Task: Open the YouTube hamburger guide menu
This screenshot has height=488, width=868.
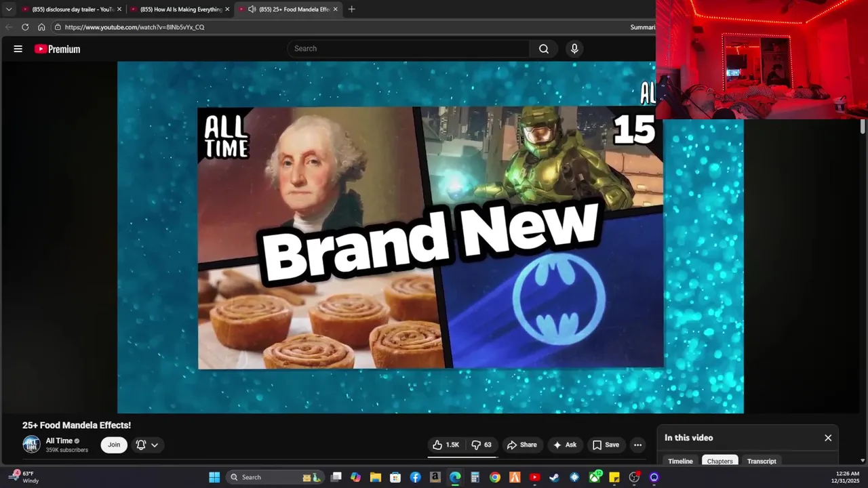Action: coord(18,49)
